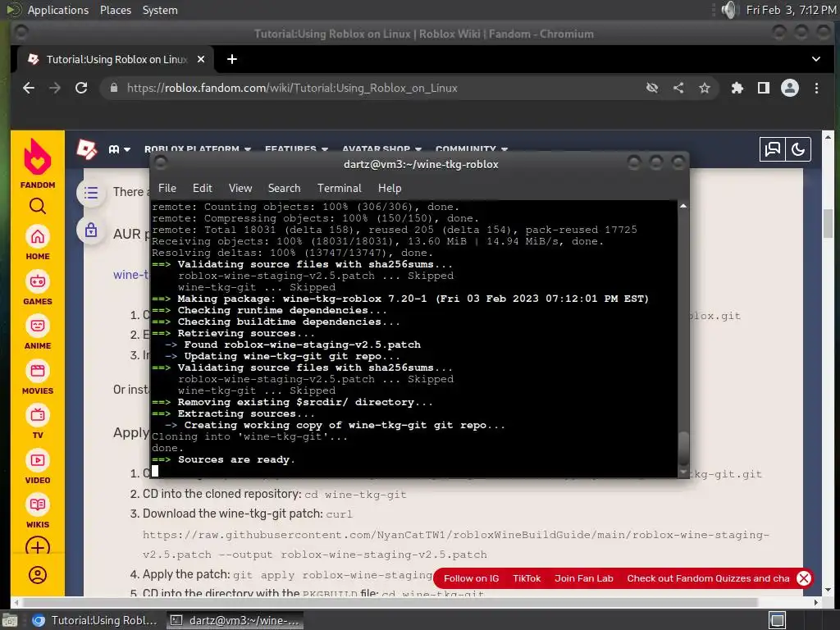Click the browser page vertical scrollbar thumb
This screenshot has height=630, width=840.
tap(828, 223)
